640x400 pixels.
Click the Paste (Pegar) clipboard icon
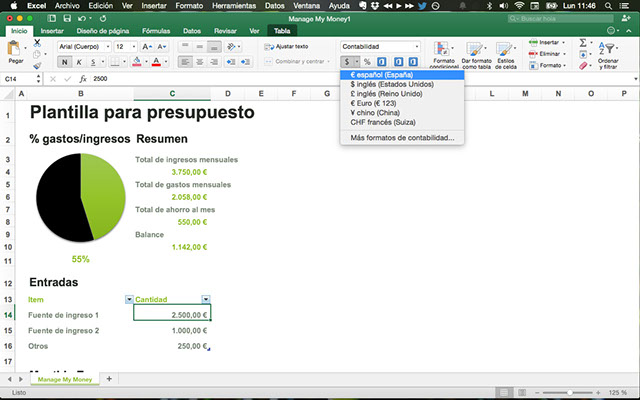pyautogui.click(x=15, y=50)
